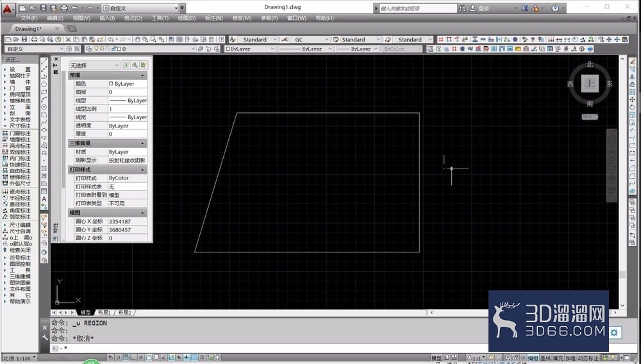Click the top view face on ViewCube
Image resolution: width=641 pixels, height=364 pixels.
(590, 83)
